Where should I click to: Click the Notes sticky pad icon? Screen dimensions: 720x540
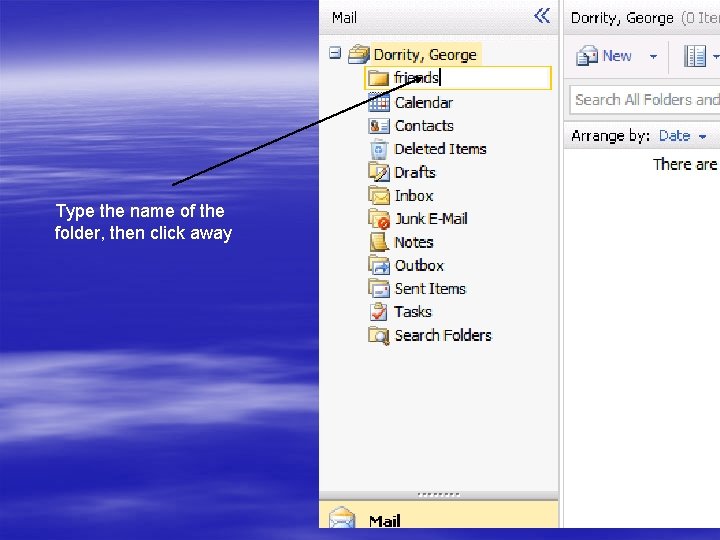[x=379, y=242]
